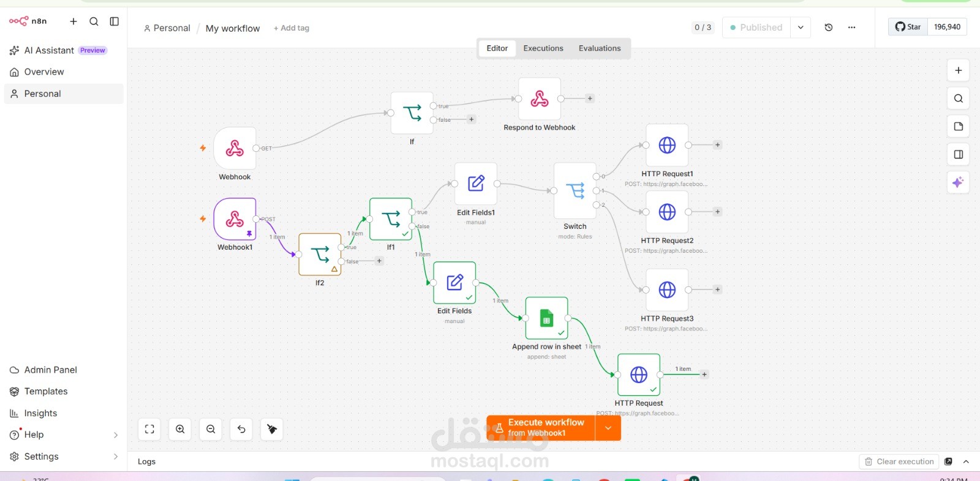Click the Personal breadcrumb link
The image size is (980, 481).
(x=167, y=28)
